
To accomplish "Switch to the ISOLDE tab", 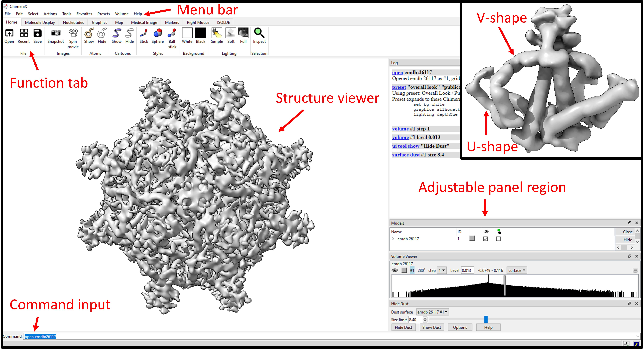I will coord(224,22).
